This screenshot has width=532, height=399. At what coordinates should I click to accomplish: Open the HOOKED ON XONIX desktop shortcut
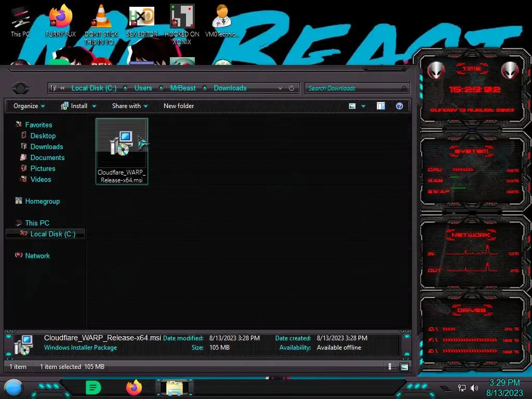coord(182,24)
